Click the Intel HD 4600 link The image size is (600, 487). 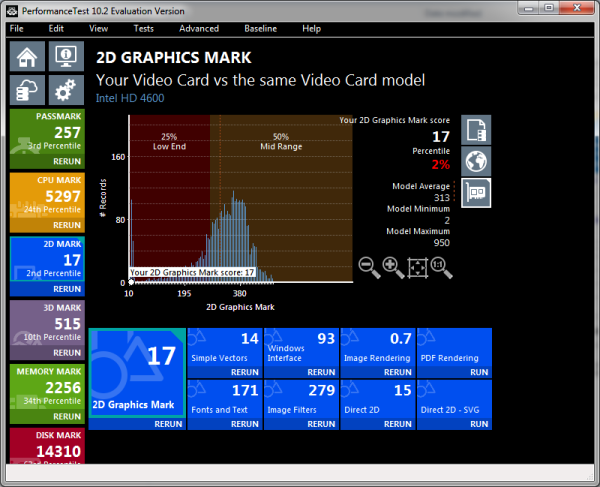130,98
